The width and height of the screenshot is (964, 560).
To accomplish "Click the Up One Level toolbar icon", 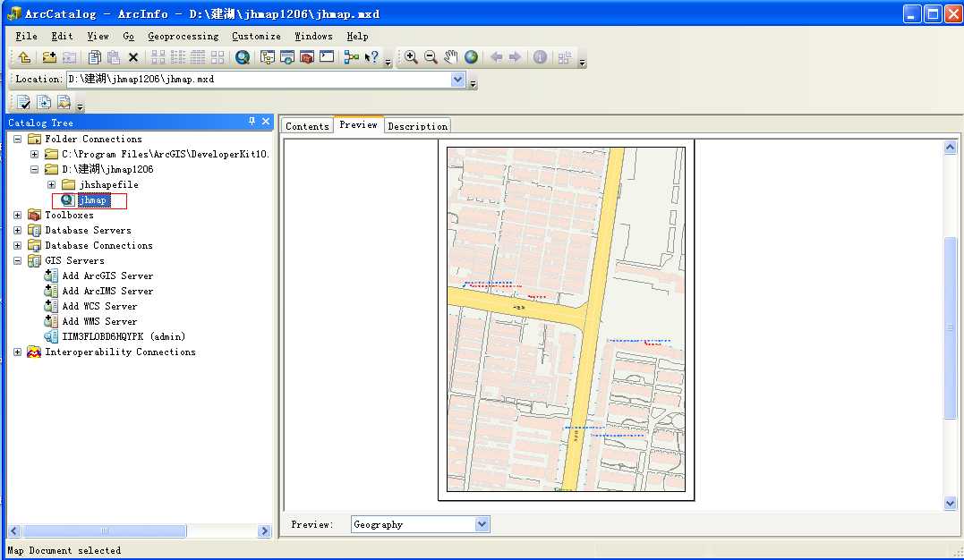I will tap(24, 57).
